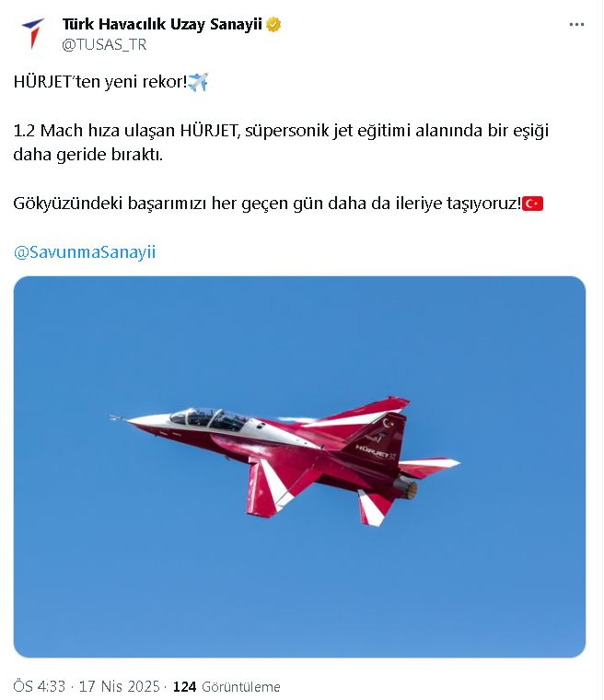The image size is (604, 700).
Task: Click the jet's cockpit canopy
Action: click(x=208, y=419)
